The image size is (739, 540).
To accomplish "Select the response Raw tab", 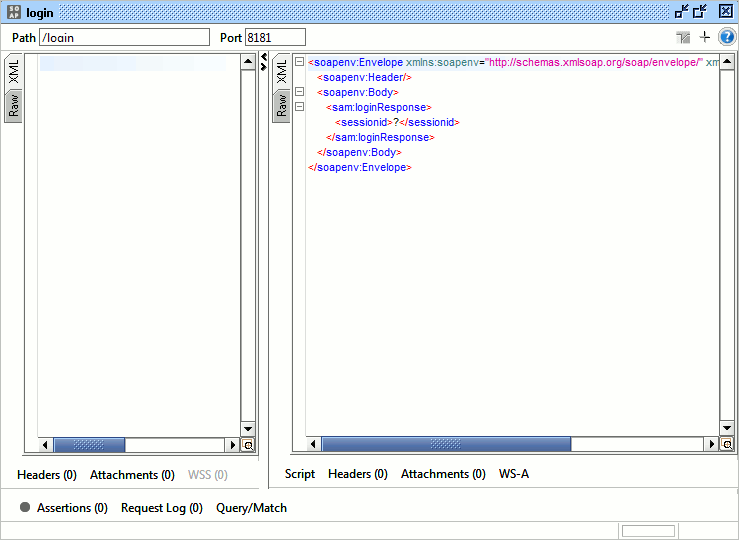I will click(281, 106).
